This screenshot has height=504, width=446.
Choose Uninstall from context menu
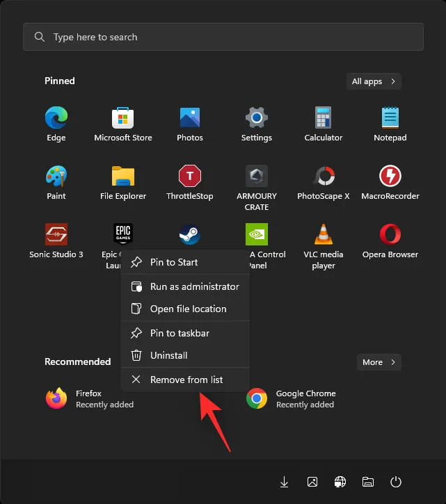(x=185, y=355)
